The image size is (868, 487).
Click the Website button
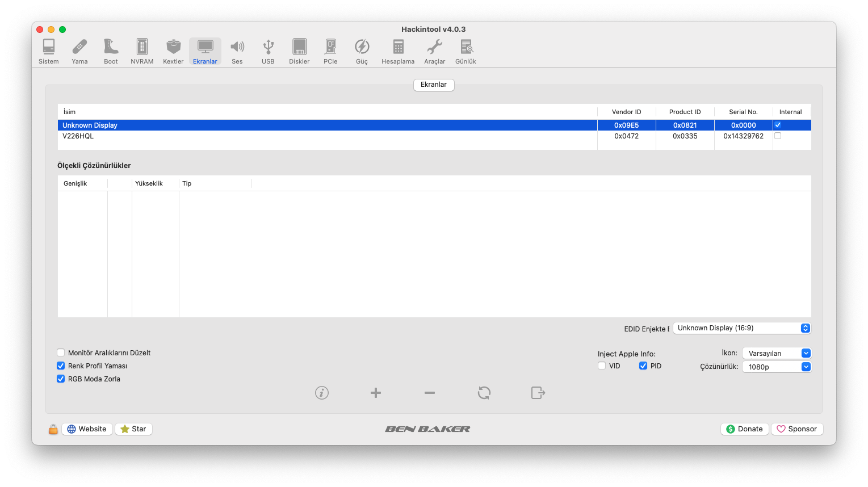87,429
